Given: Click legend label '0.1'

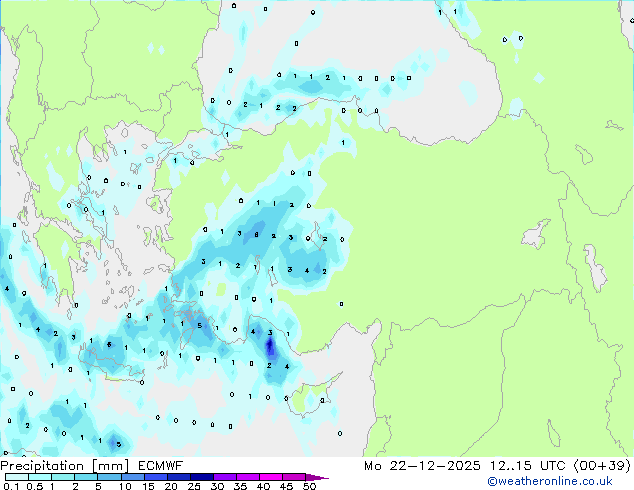Looking at the screenshot, I should pos(11,486).
